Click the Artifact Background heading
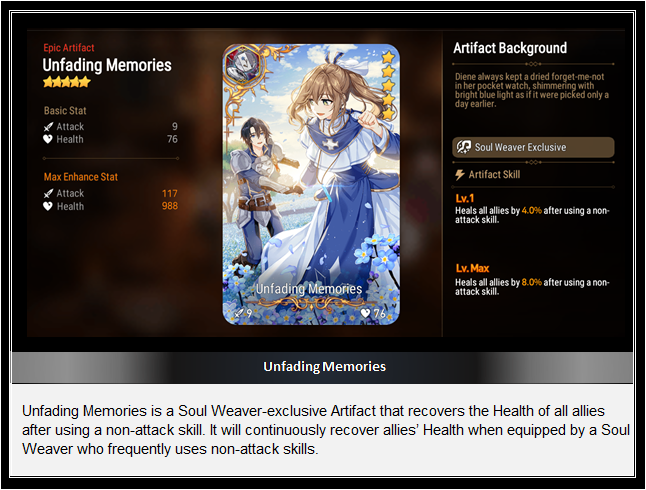Viewport: 646px width, 490px height. pyautogui.click(x=510, y=48)
